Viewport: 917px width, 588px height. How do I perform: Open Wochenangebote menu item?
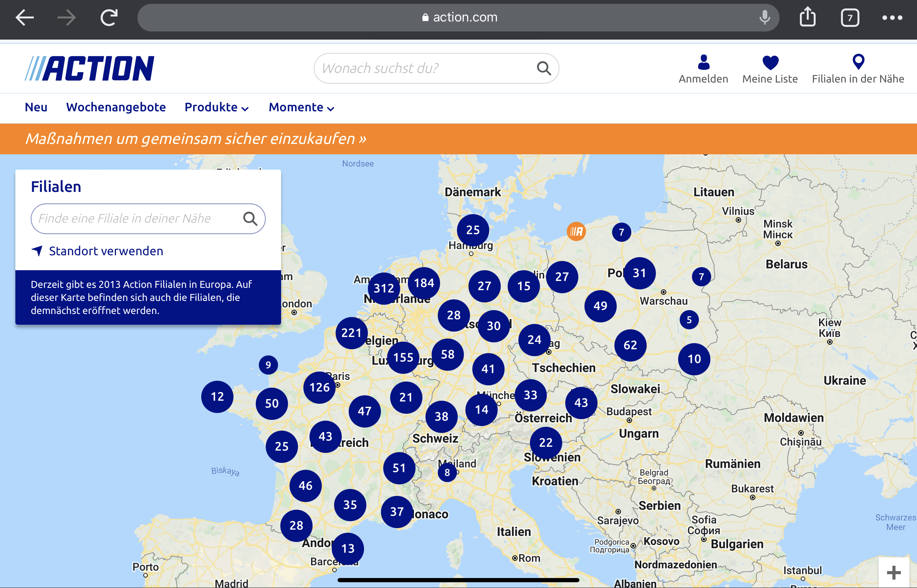[116, 107]
